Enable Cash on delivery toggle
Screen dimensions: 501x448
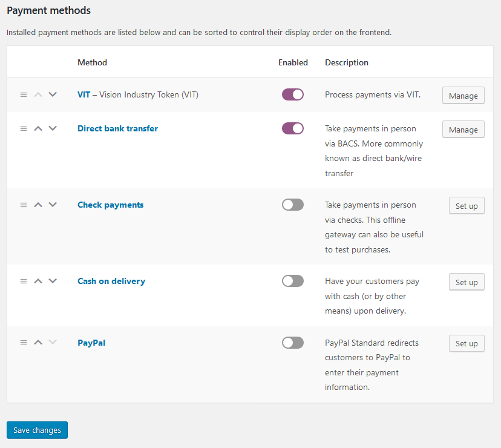[x=293, y=281]
